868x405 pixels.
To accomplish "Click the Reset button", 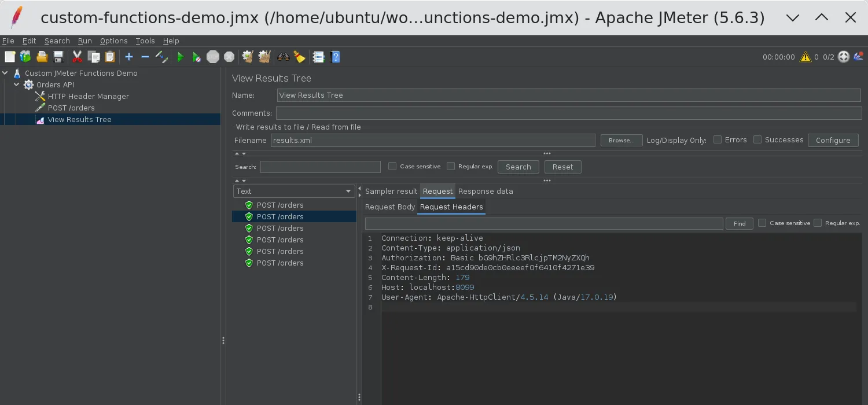I will pyautogui.click(x=562, y=167).
